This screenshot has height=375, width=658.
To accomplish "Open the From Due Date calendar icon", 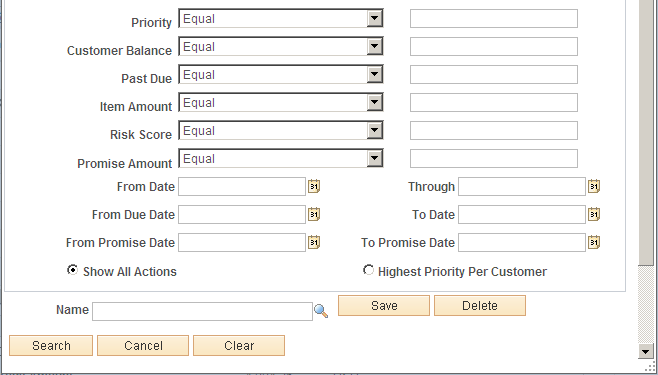I will [x=314, y=214].
